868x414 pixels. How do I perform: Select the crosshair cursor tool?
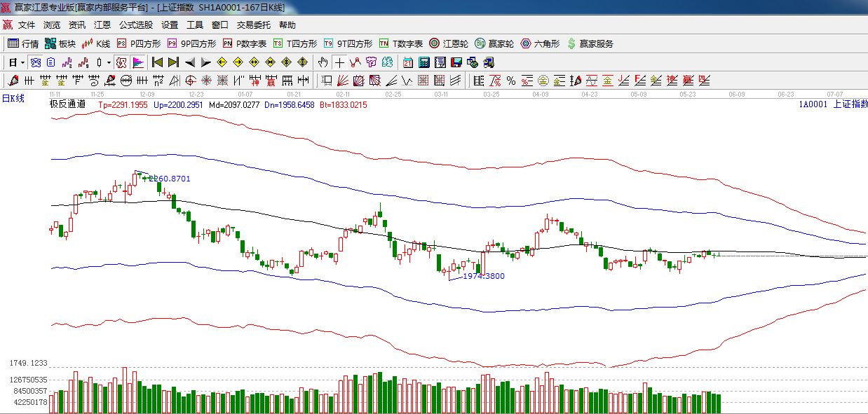click(x=339, y=62)
